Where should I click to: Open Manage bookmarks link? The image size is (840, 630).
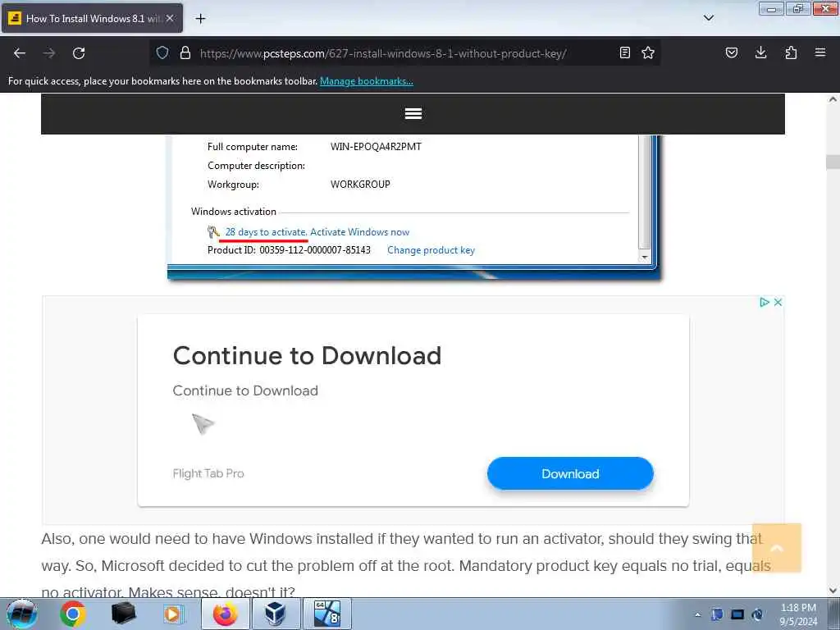click(x=367, y=81)
